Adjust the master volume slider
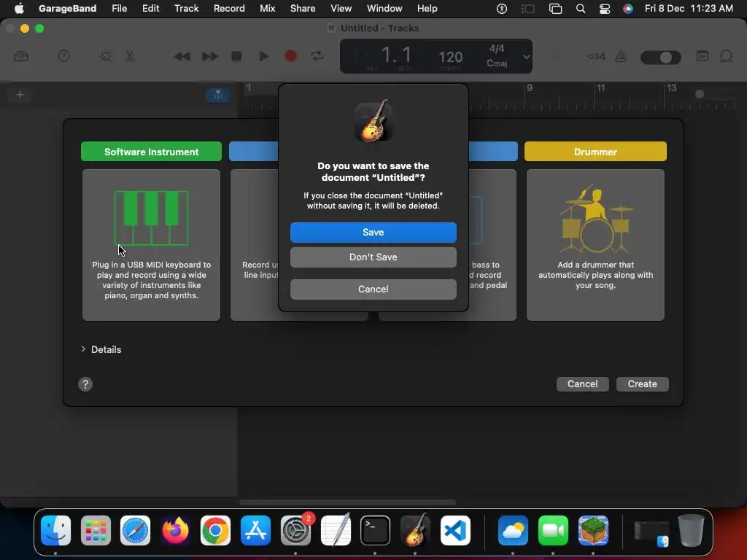Image resolution: width=747 pixels, height=560 pixels. tap(661, 57)
